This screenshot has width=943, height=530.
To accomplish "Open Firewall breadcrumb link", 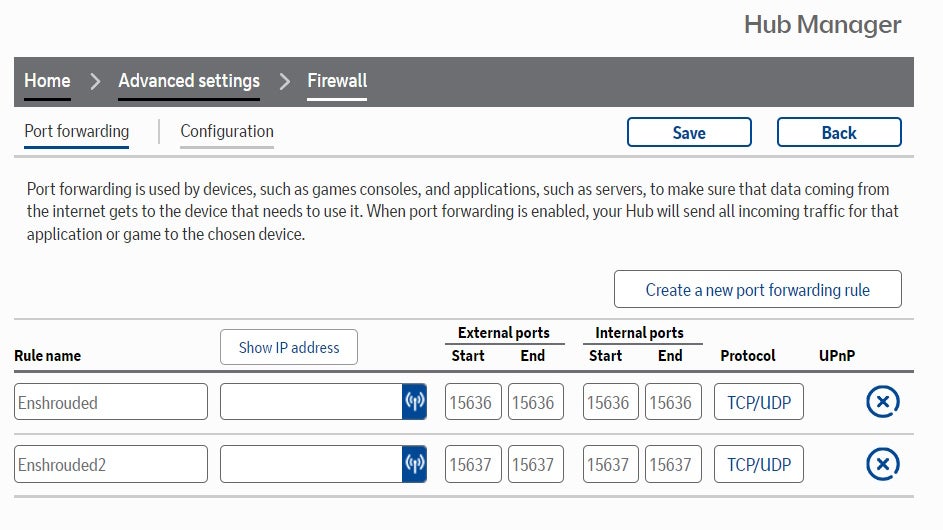I will click(x=337, y=81).
